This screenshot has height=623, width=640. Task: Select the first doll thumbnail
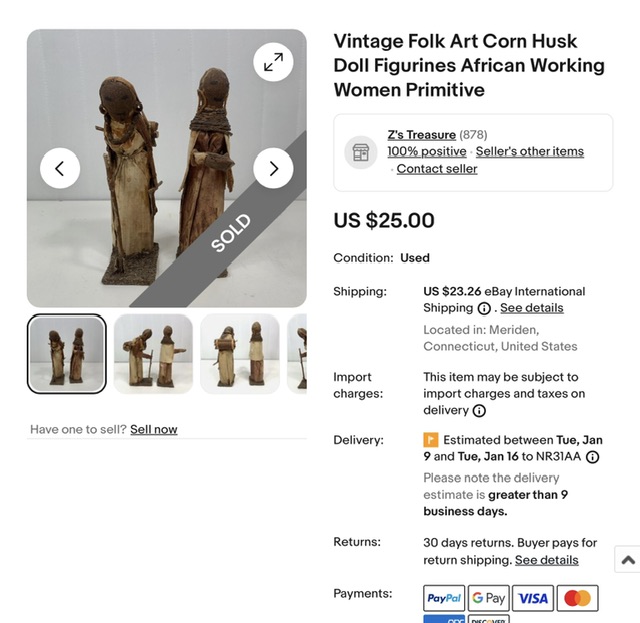pyautogui.click(x=67, y=354)
